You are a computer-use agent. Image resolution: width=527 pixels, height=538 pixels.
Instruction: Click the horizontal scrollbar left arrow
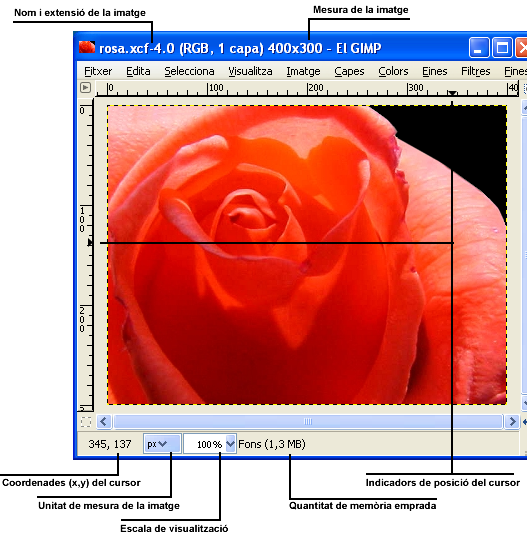104,421
